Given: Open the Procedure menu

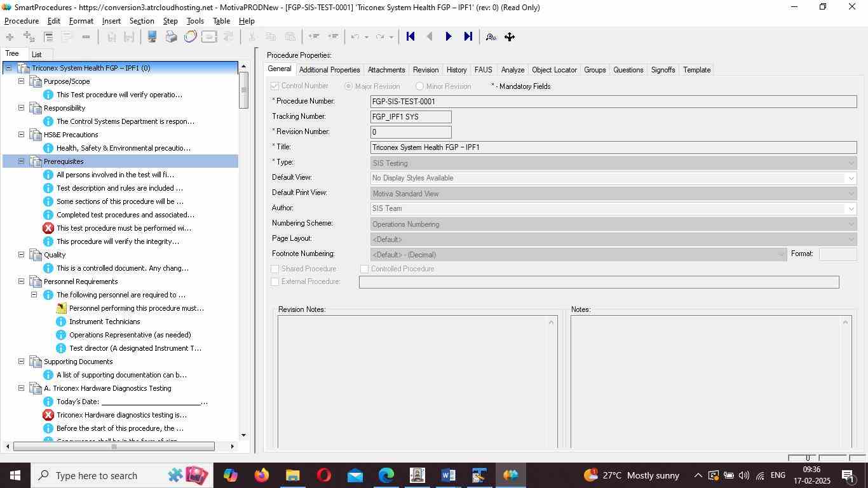Looking at the screenshot, I should (22, 21).
